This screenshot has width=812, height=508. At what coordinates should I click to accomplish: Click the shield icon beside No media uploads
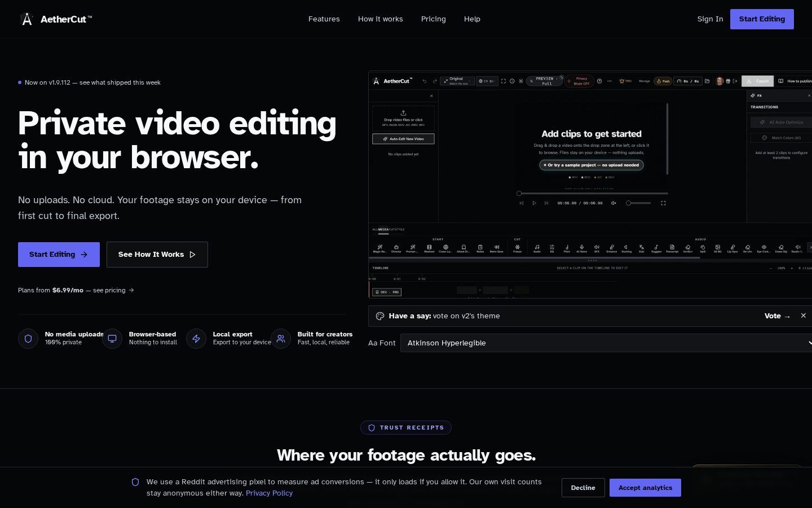tap(28, 339)
